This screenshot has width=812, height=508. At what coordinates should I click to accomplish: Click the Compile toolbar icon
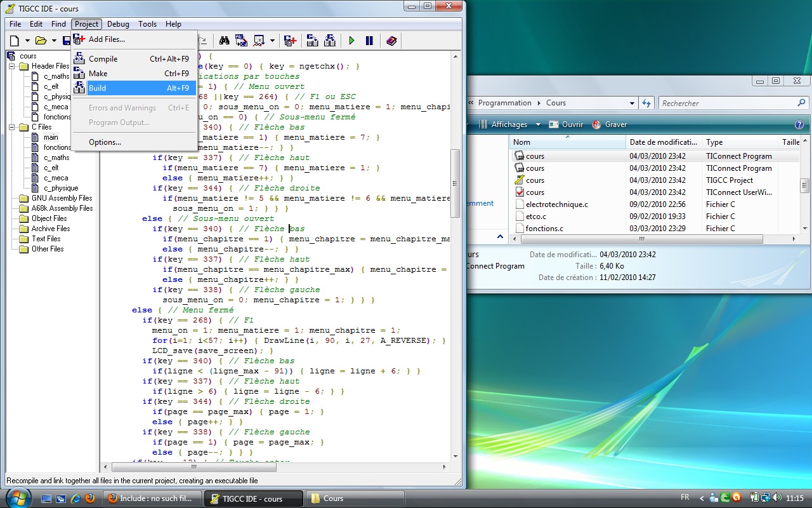pyautogui.click(x=312, y=41)
